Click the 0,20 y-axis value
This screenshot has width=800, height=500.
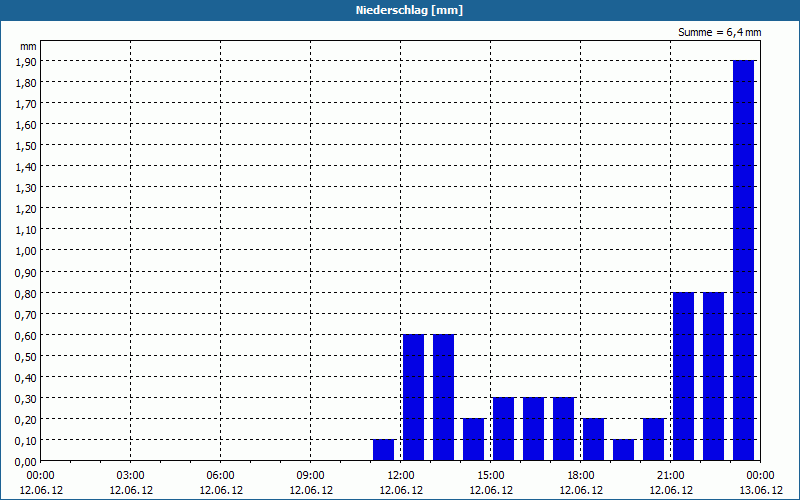[x=26, y=420]
